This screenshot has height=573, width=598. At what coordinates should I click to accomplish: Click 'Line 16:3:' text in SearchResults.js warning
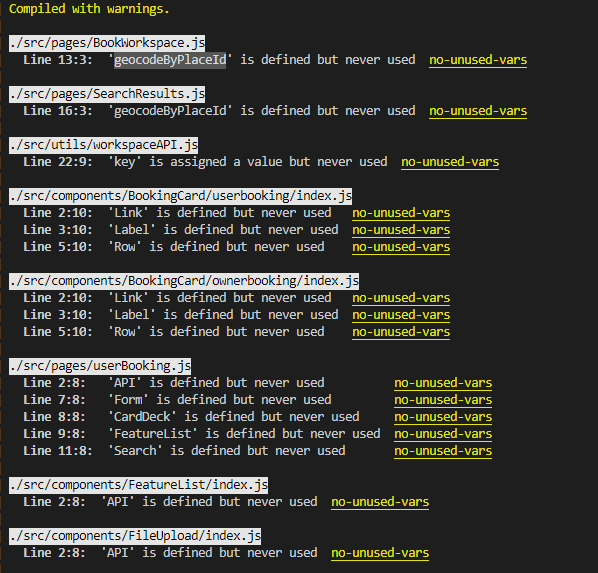coord(58,111)
